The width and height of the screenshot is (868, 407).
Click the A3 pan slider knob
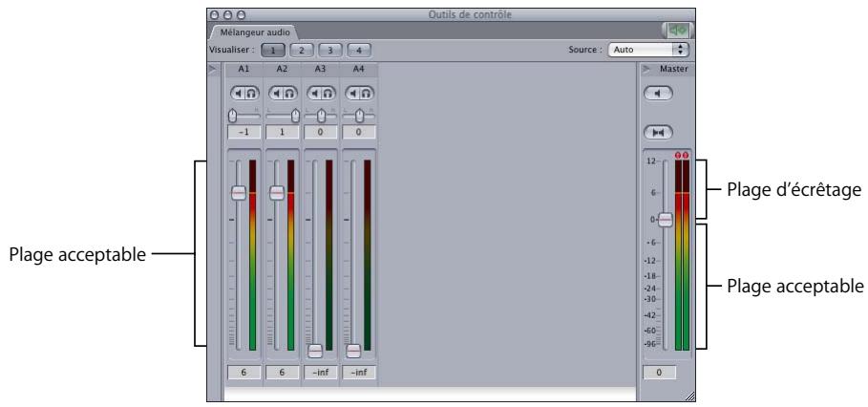pos(321,116)
